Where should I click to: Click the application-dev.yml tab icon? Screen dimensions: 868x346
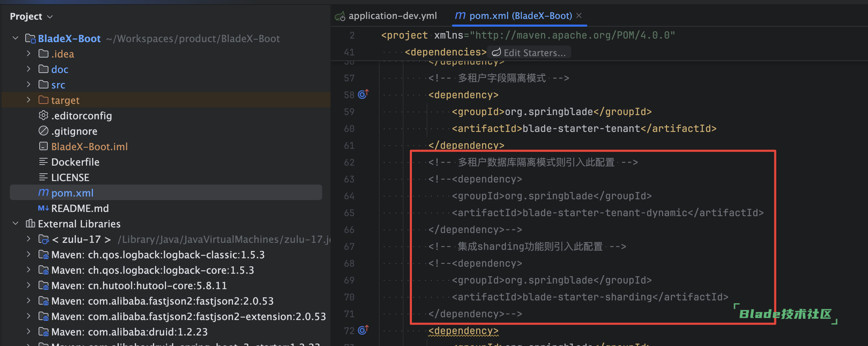[x=340, y=16]
